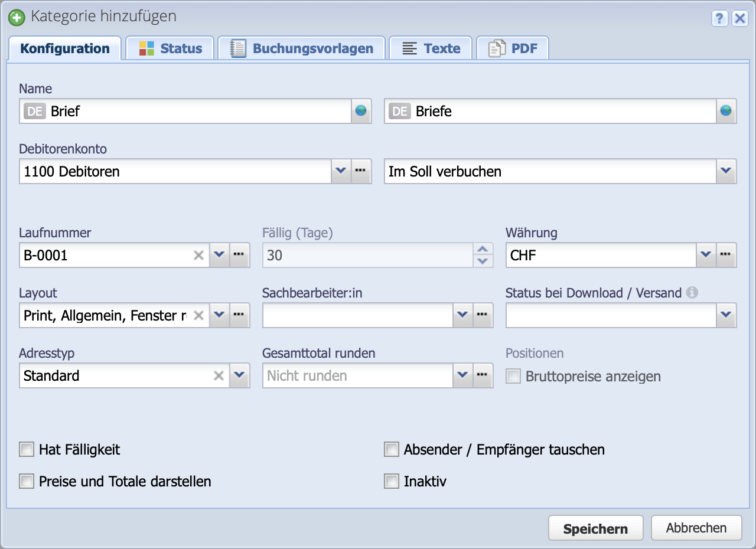Open the Gesamttotal runden dropdown
756x549 pixels.
[x=462, y=375]
